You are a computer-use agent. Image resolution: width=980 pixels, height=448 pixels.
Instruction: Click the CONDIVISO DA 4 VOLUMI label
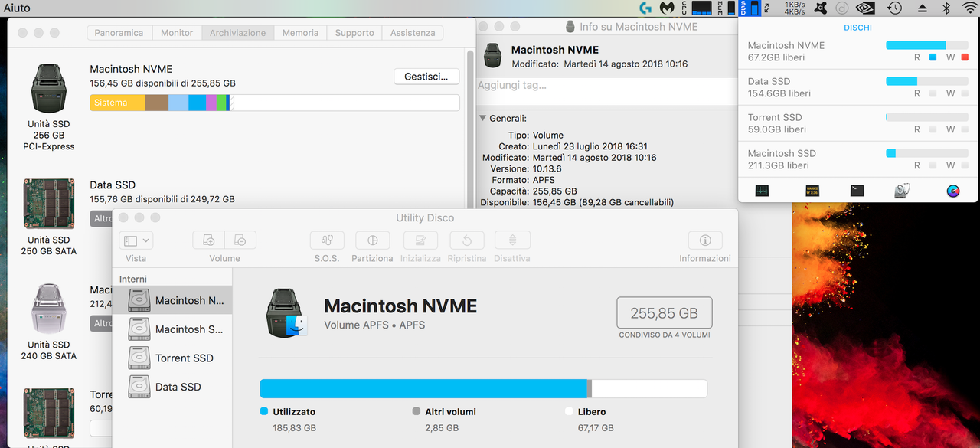click(x=665, y=335)
